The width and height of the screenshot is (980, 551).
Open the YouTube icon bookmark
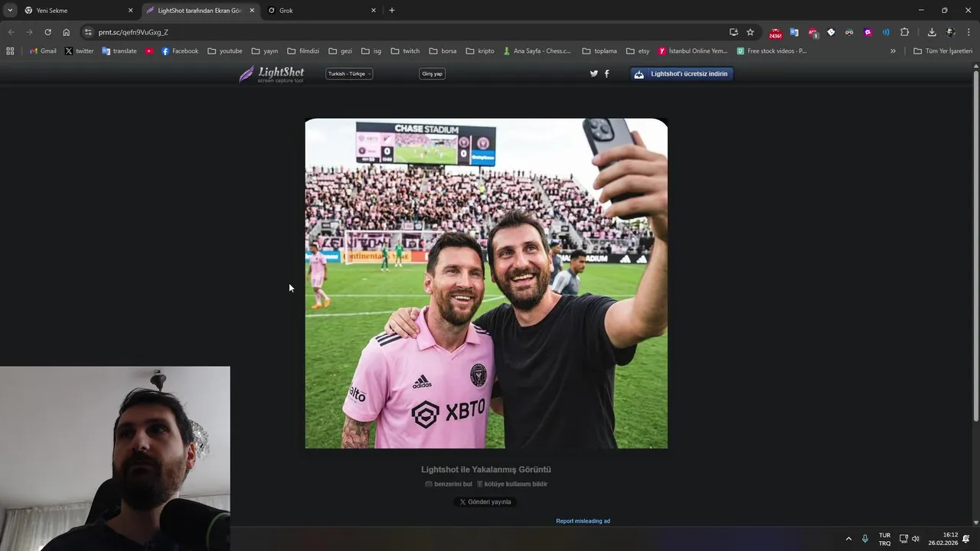click(149, 51)
